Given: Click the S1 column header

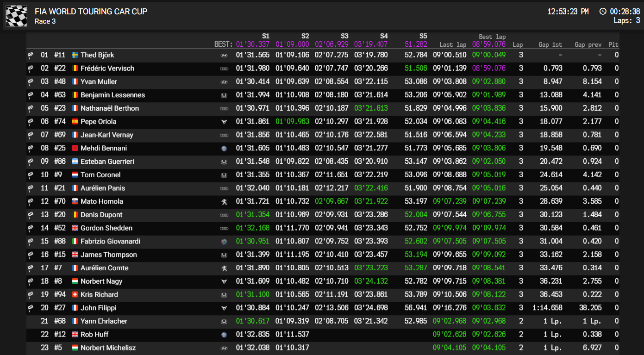Looking at the screenshot, I should (265, 36).
